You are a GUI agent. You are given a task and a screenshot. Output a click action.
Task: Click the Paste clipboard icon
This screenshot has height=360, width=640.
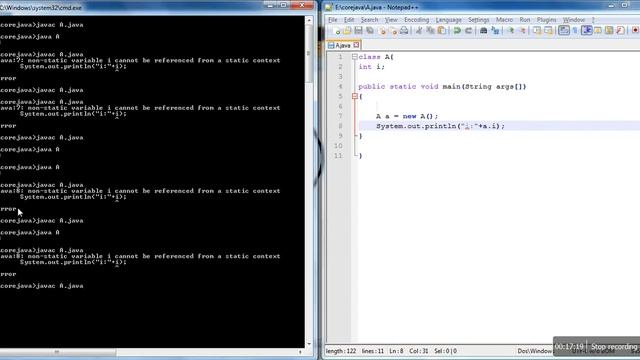[x=442, y=31]
